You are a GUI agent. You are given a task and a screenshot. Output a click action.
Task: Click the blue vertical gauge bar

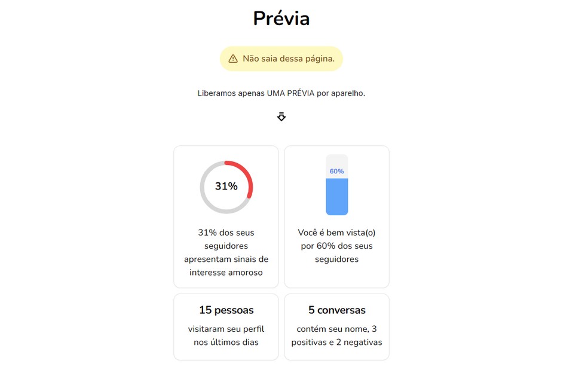tap(336, 197)
